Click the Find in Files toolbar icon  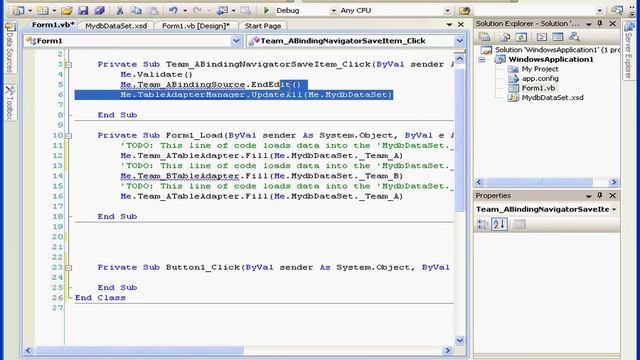(x=464, y=11)
